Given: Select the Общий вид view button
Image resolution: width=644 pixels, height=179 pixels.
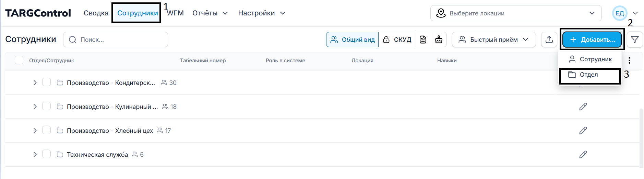Looking at the screenshot, I should coord(352,40).
